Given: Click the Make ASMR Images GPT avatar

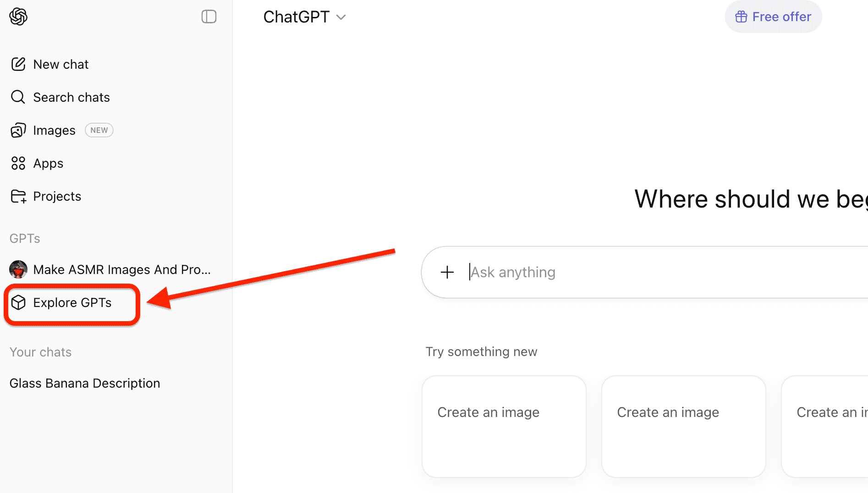Looking at the screenshot, I should click(x=18, y=269).
